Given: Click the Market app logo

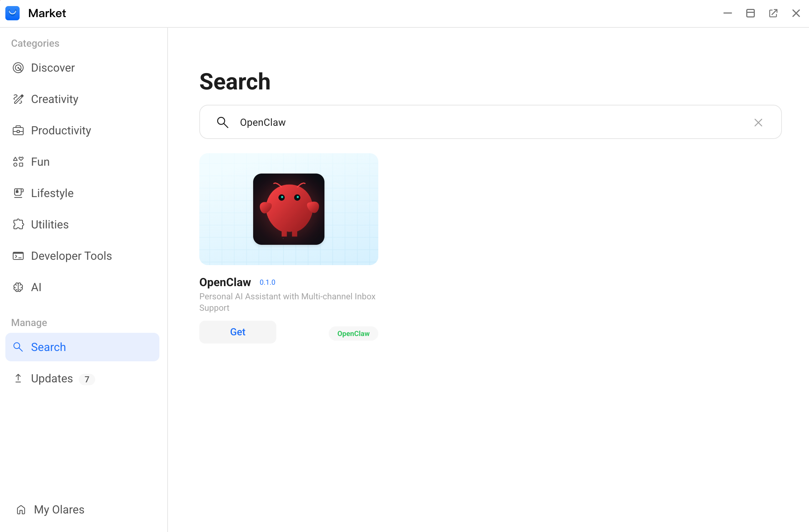Looking at the screenshot, I should [13, 13].
